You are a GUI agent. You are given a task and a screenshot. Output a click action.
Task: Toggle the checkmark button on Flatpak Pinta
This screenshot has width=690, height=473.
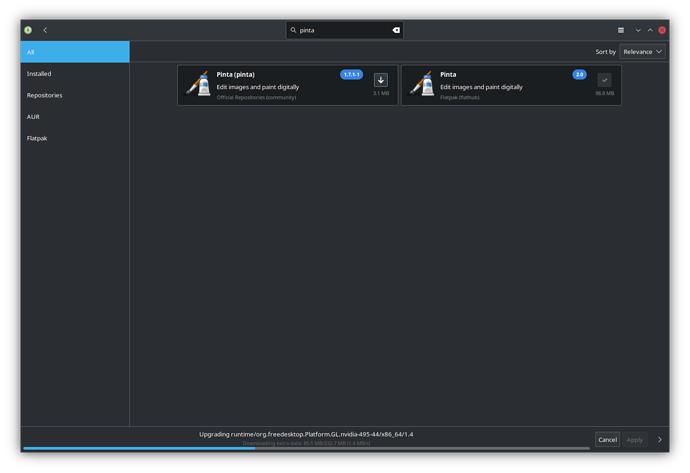click(604, 80)
